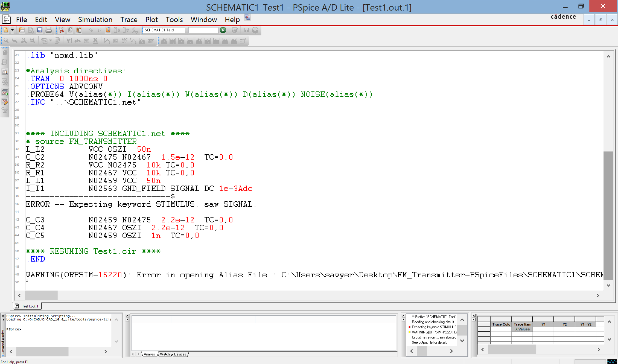Toggle the bookmark icon in toolbar

108,30
